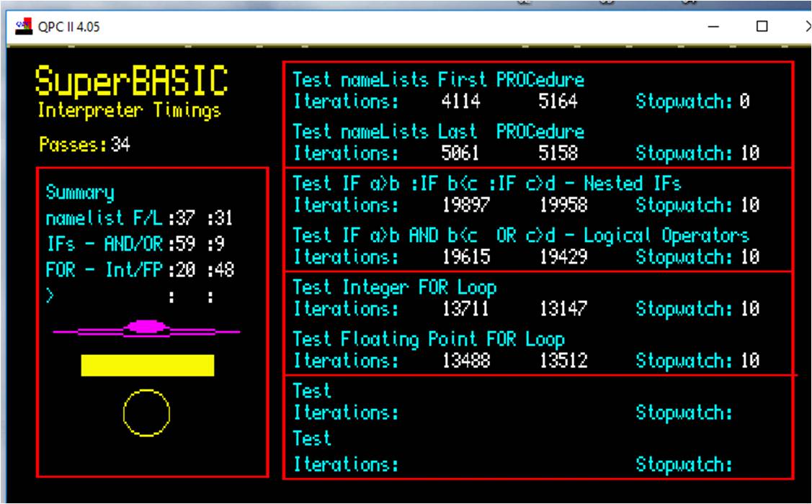Click iteration count 5158
812x504 pixels.
pyautogui.click(x=558, y=153)
